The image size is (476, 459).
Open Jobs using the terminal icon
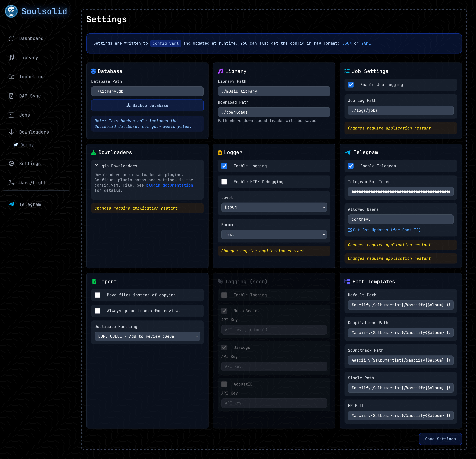point(11,115)
